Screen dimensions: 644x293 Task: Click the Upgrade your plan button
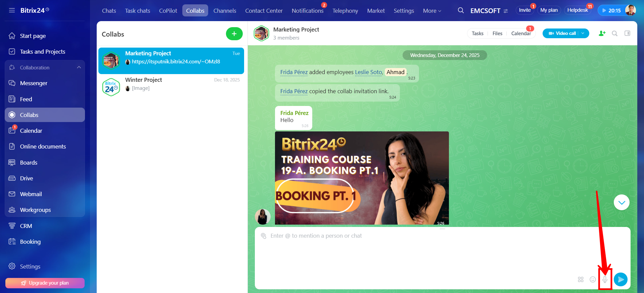tap(45, 283)
